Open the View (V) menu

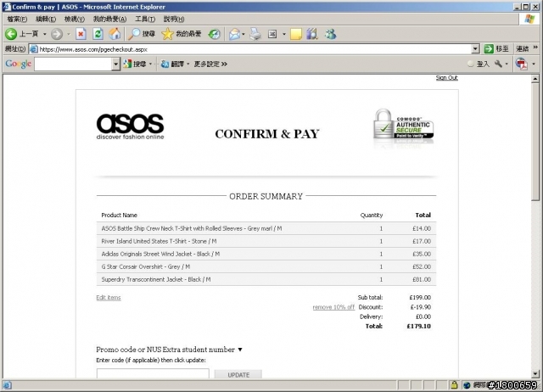tap(75, 19)
